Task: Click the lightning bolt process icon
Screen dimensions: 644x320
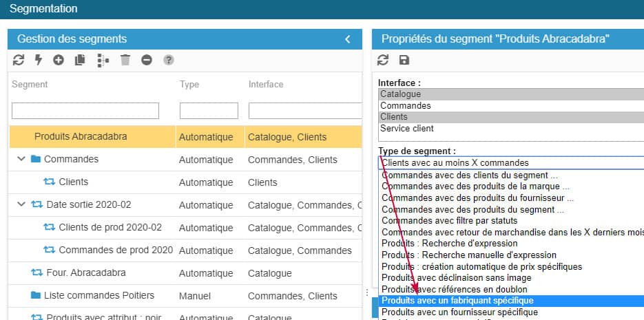Action: (x=39, y=60)
